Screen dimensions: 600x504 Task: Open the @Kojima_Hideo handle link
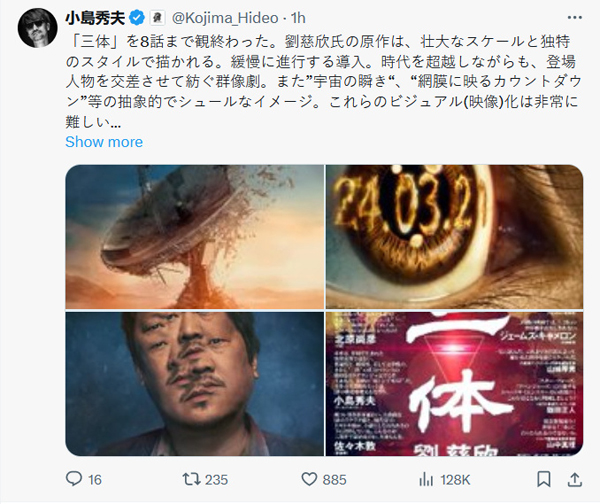tap(225, 18)
